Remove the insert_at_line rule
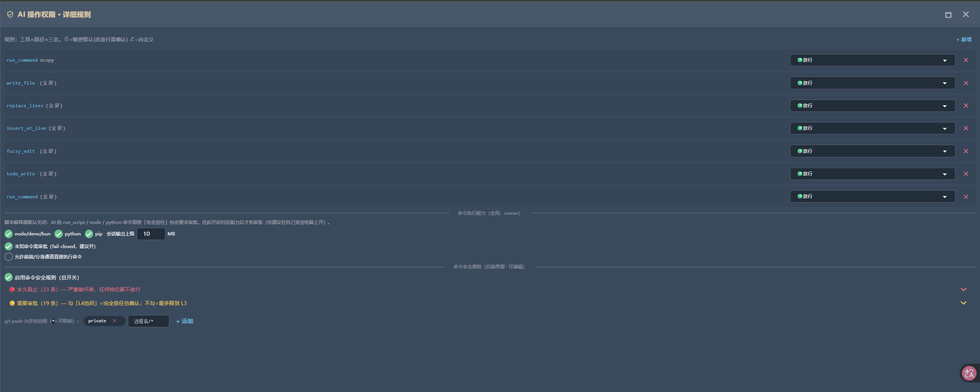Viewport: 980px width, 392px height. [x=966, y=128]
